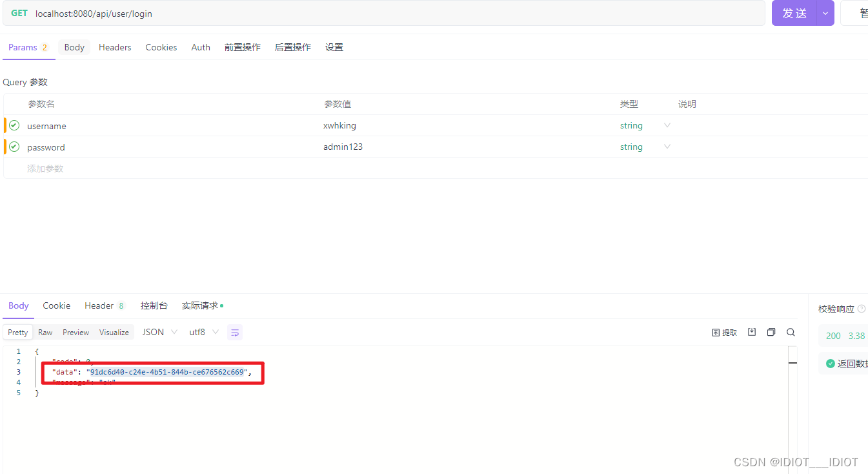Click the response scrollbar marker
The height and width of the screenshot is (474, 868).
(x=792, y=364)
